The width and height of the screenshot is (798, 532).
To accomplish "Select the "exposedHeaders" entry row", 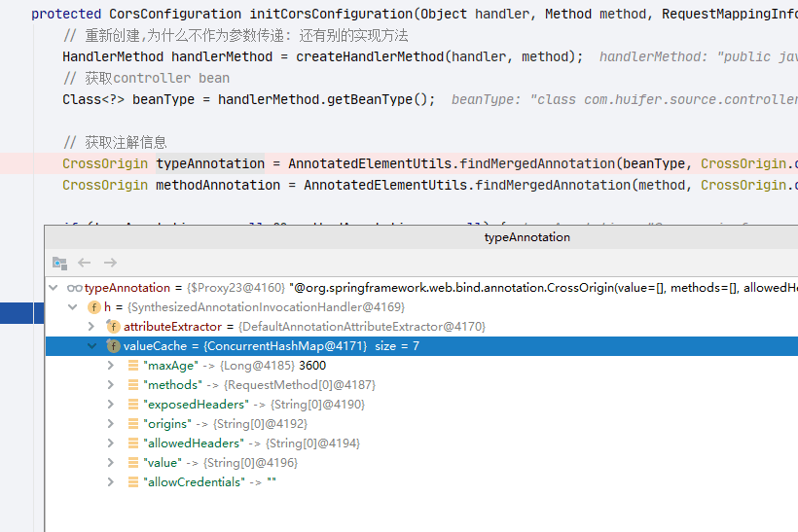I will (420, 405).
